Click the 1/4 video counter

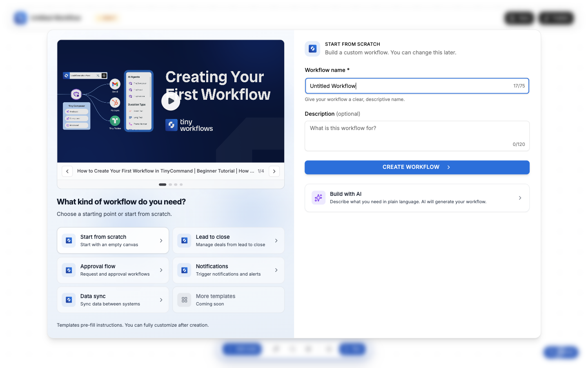pos(261,171)
